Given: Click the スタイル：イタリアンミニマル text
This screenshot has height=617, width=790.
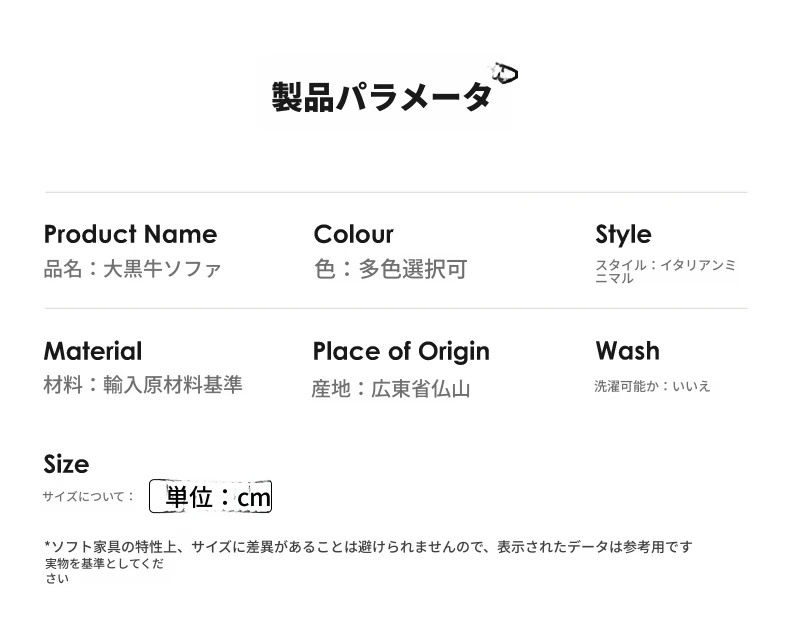Looking at the screenshot, I should [666, 271].
